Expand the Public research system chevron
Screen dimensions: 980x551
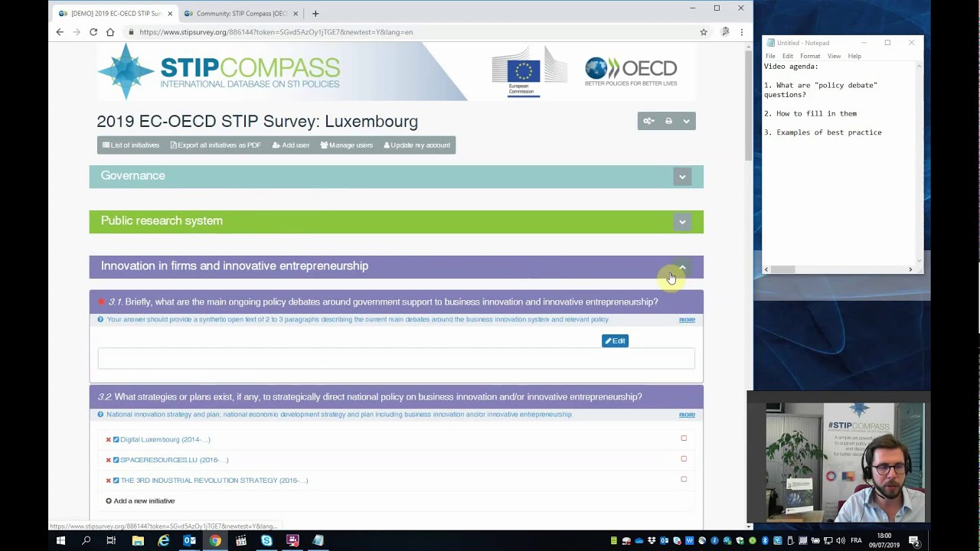point(682,222)
